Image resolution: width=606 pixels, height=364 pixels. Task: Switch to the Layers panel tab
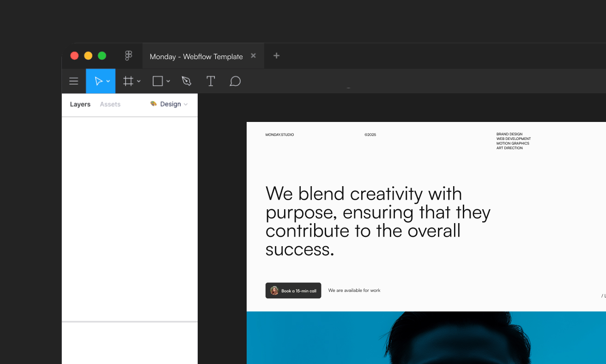point(80,104)
